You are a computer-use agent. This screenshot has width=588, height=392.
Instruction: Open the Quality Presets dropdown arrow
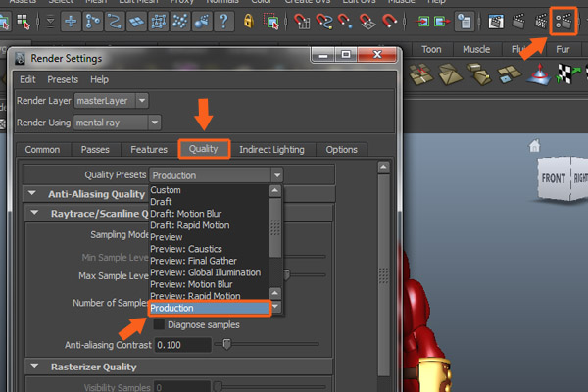pos(277,175)
